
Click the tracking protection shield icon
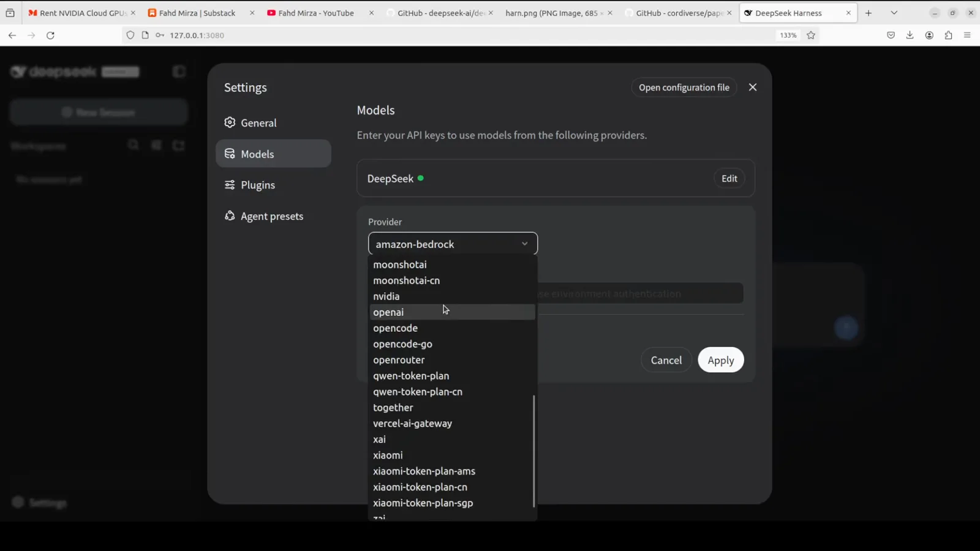pyautogui.click(x=130, y=36)
